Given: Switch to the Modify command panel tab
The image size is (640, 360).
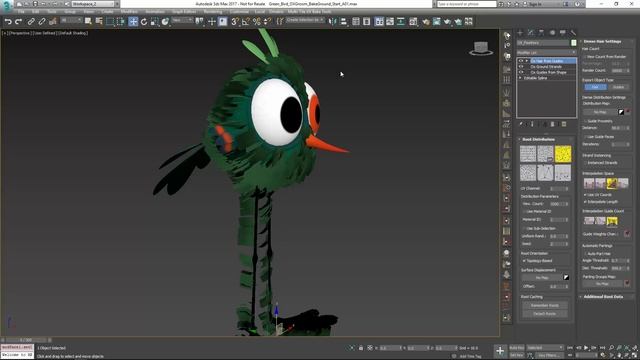Looking at the screenshot, I should click(x=531, y=33).
